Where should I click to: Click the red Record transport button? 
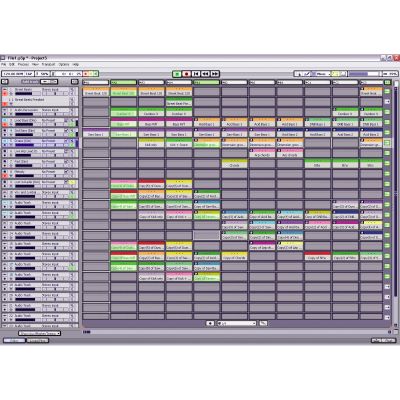click(187, 74)
